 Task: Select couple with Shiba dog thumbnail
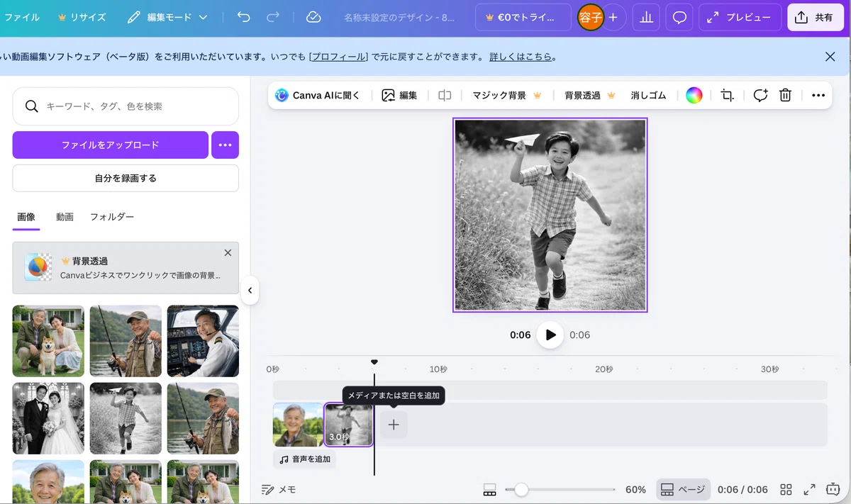point(48,341)
